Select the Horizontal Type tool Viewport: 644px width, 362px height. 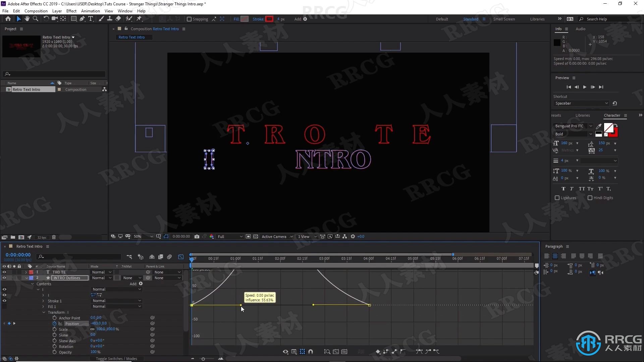coord(91,19)
